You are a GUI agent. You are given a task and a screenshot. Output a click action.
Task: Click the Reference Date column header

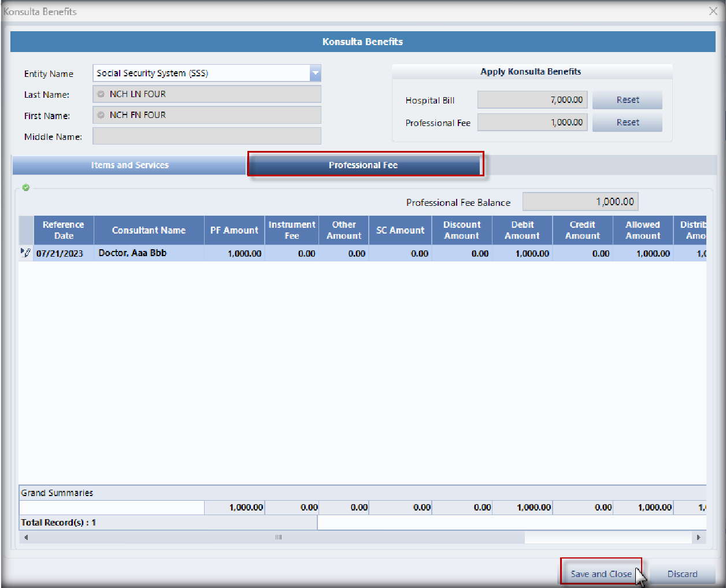64,230
